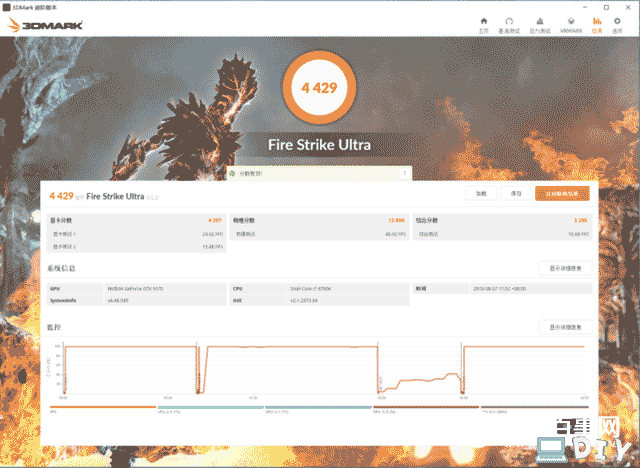Show details for System Information section
This screenshot has height=468, width=640.
pos(565,268)
